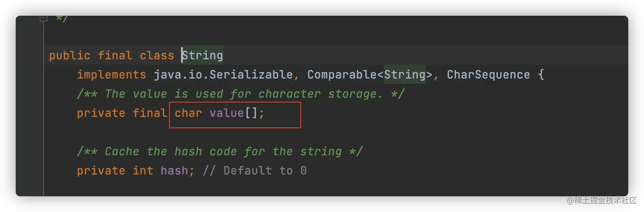Click String type inside Comparable angle brackets
This screenshot has height=212, width=644.
coord(404,75)
